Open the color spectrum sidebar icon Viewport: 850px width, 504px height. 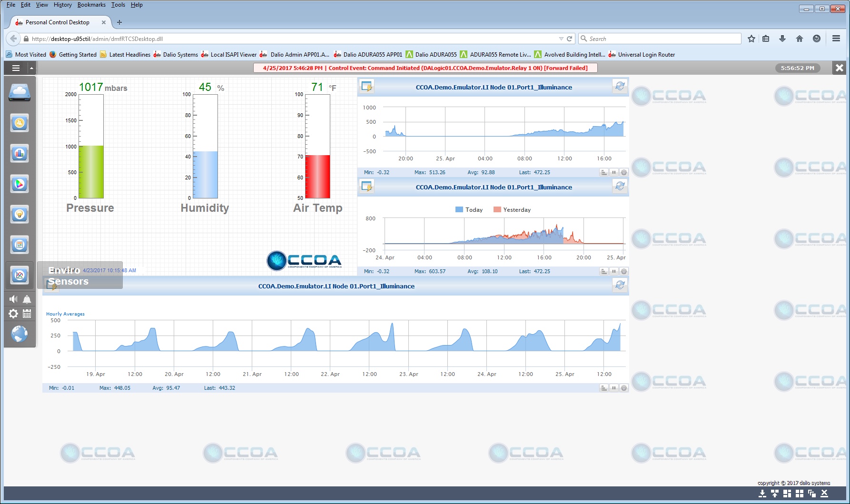pyautogui.click(x=20, y=184)
